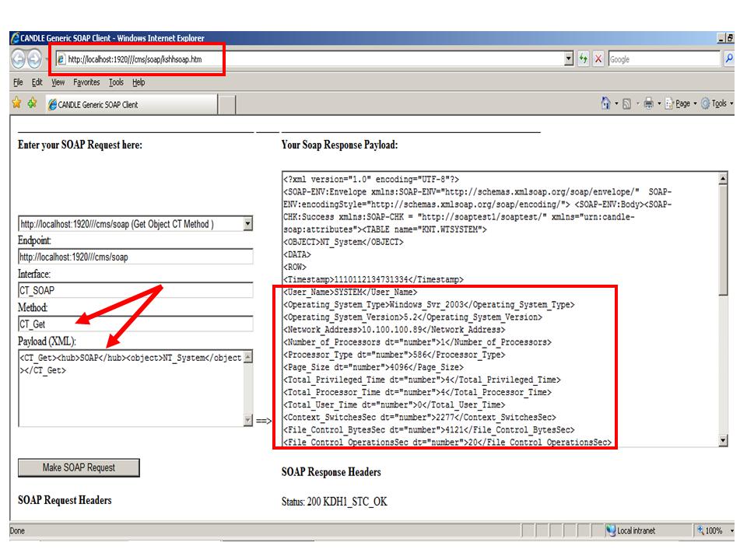
Task: Click the Done status bar text
Action: pyautogui.click(x=17, y=530)
